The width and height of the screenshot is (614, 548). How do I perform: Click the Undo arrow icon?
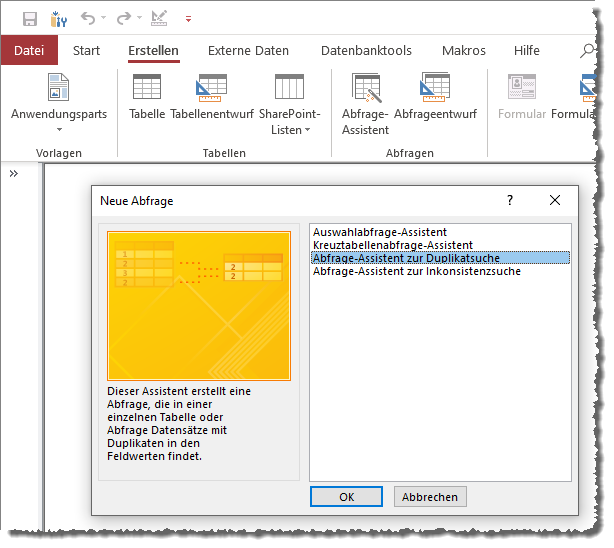87,18
